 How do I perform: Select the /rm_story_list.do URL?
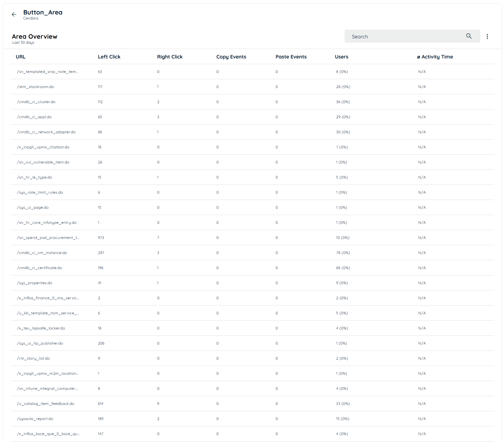coord(33,358)
